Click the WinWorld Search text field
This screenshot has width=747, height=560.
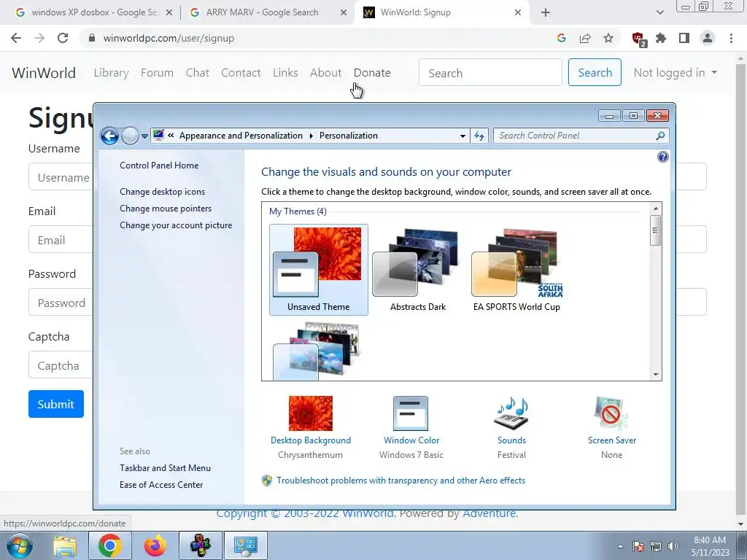490,72
